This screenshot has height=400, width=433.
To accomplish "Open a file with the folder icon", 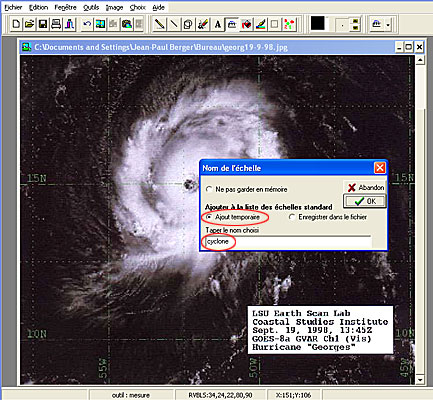I will click(x=29, y=24).
